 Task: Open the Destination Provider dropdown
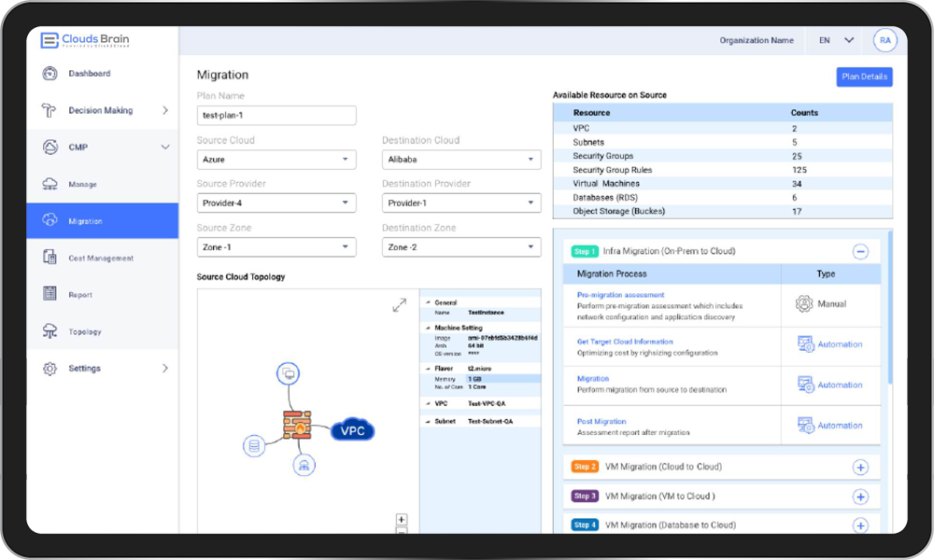(461, 203)
